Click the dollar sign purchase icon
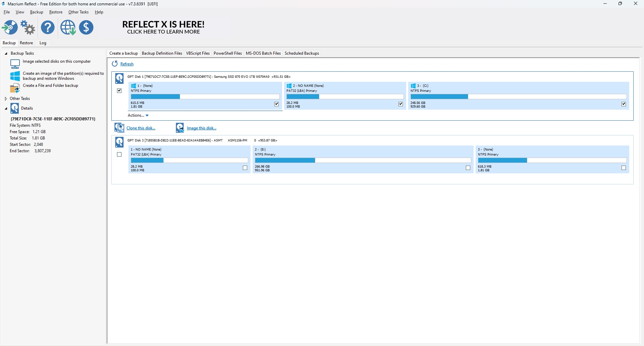 pyautogui.click(x=87, y=27)
